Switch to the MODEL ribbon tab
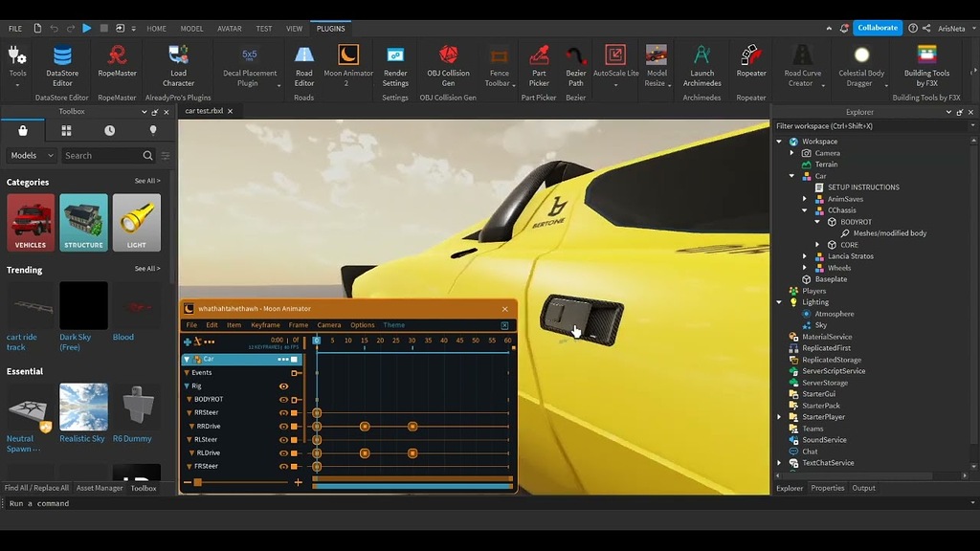This screenshot has width=980, height=551. click(x=191, y=29)
